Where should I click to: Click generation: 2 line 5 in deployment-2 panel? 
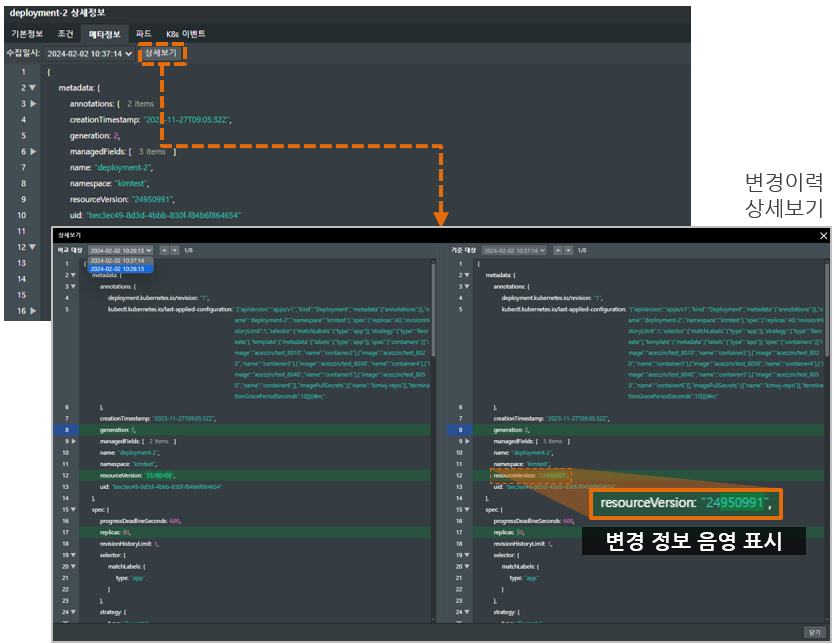click(x=95, y=136)
